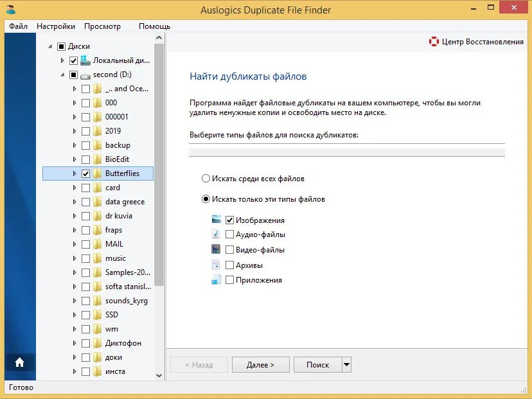
Task: Select the Samples-20... folder row
Action: pos(98,272)
